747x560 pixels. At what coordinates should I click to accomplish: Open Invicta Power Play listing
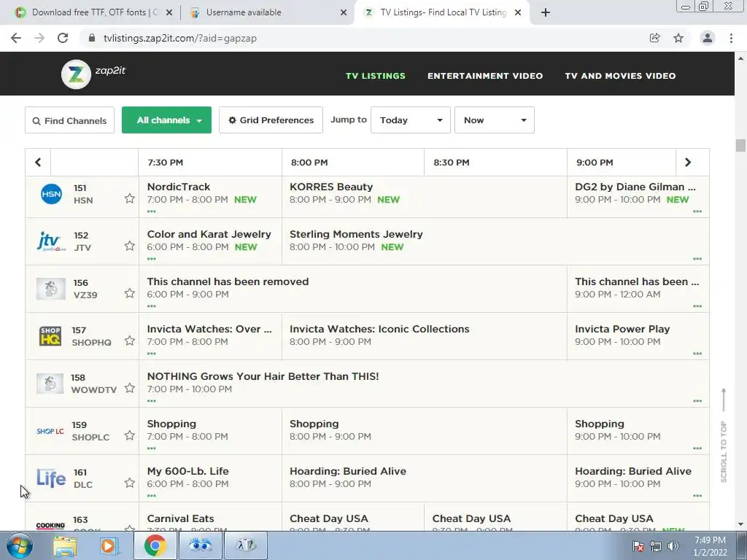pyautogui.click(x=622, y=329)
